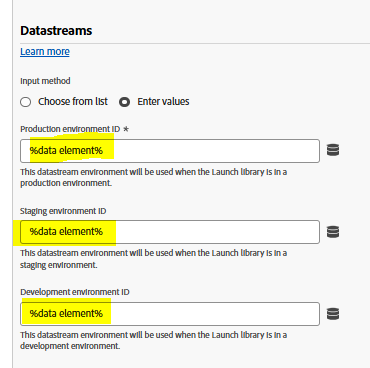Open the Learn more link under Datastreams
Screen dimensions: 370x368
pyautogui.click(x=45, y=52)
